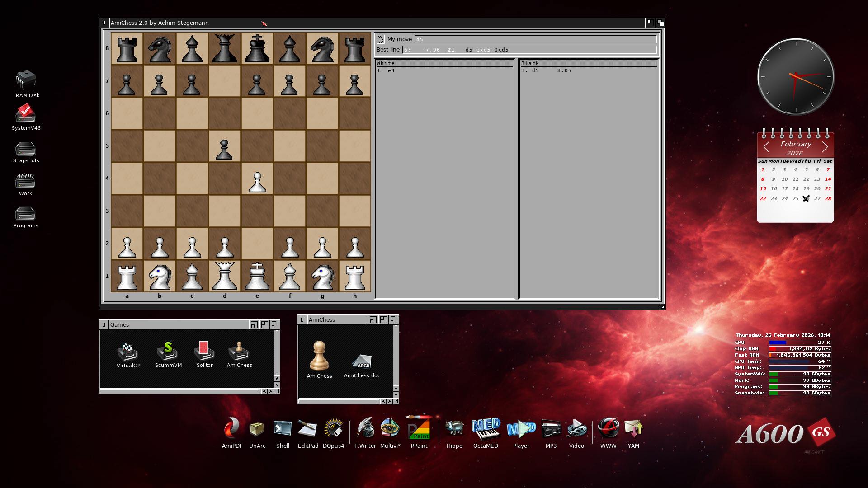Go to next month in calendar
The image size is (868, 488).
click(825, 147)
